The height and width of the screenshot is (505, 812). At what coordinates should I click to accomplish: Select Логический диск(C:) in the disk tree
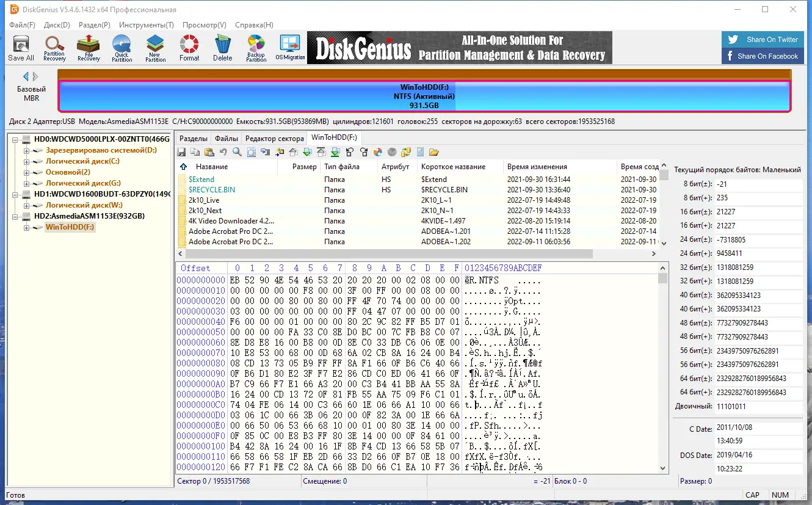[82, 161]
